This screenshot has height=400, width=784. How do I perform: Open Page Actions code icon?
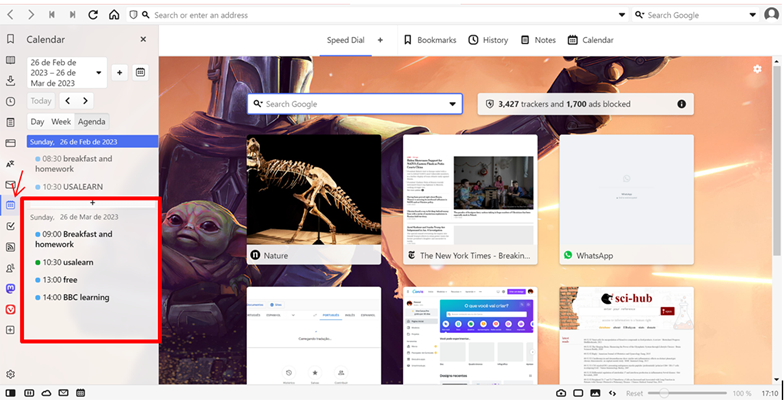[612, 393]
